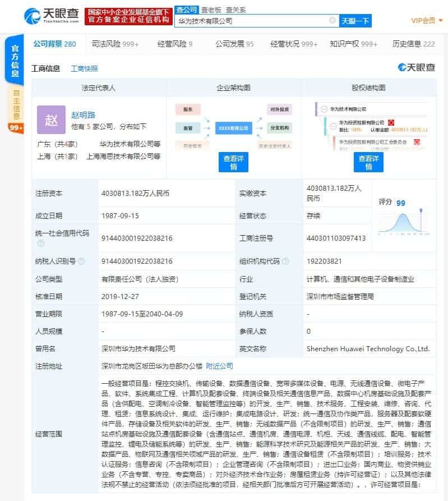Screen dimensions: 448x501
Task: Open the help icon beside 统一社会信用代码
Action: (x=40, y=243)
